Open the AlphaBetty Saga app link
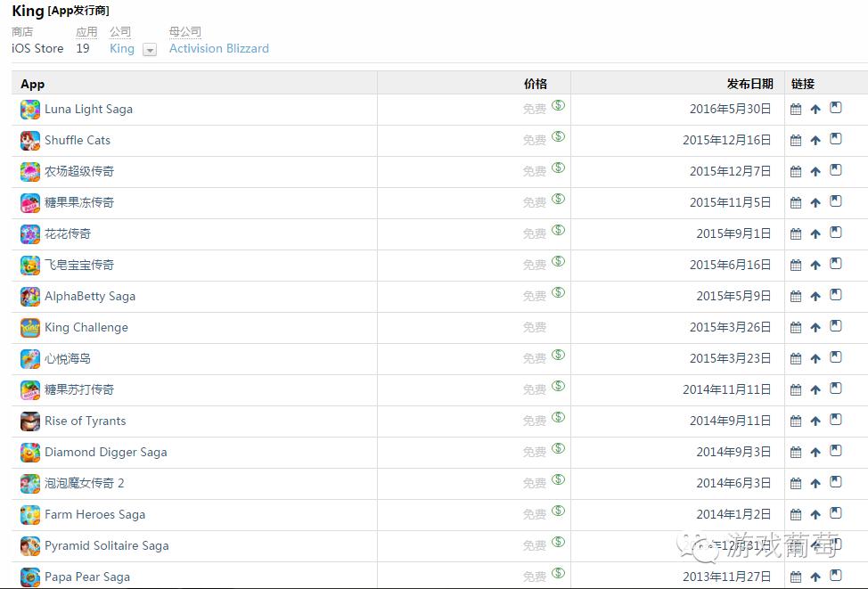868x589 pixels. tap(90, 296)
